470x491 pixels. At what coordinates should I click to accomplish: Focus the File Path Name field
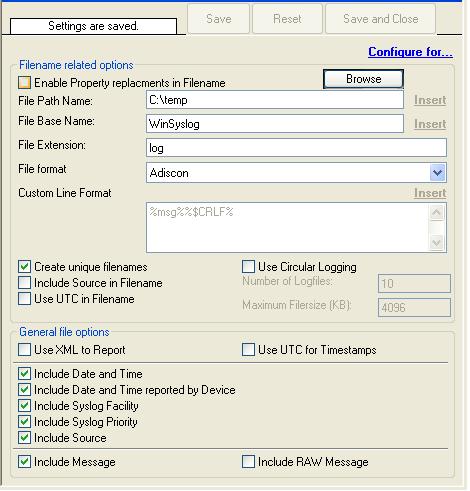pyautogui.click(x=275, y=100)
